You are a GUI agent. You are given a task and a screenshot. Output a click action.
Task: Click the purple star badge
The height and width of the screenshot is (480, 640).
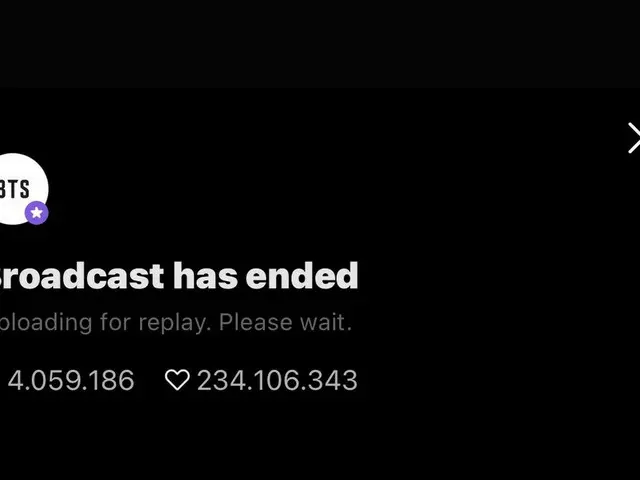[37, 212]
